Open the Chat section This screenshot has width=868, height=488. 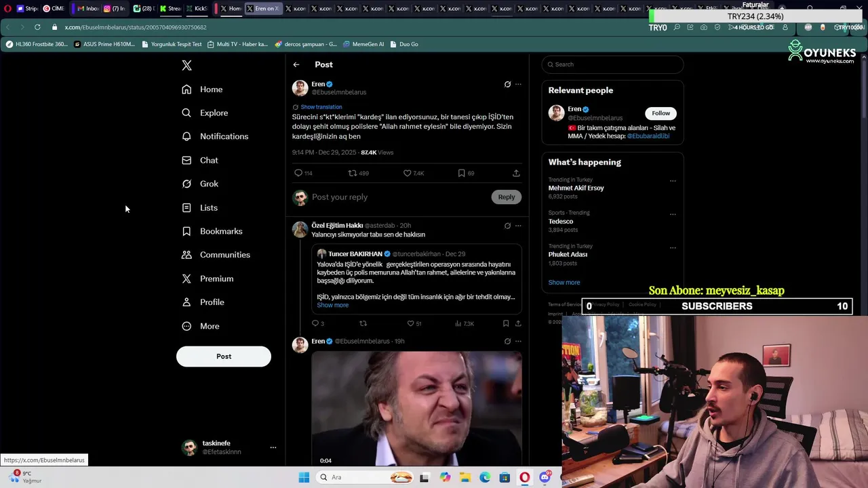200,160
